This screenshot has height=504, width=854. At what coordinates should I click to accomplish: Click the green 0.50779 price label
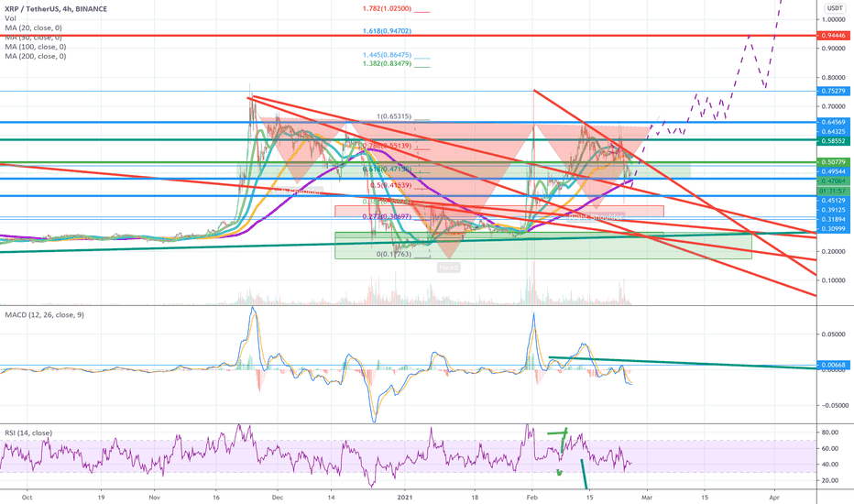click(x=833, y=162)
